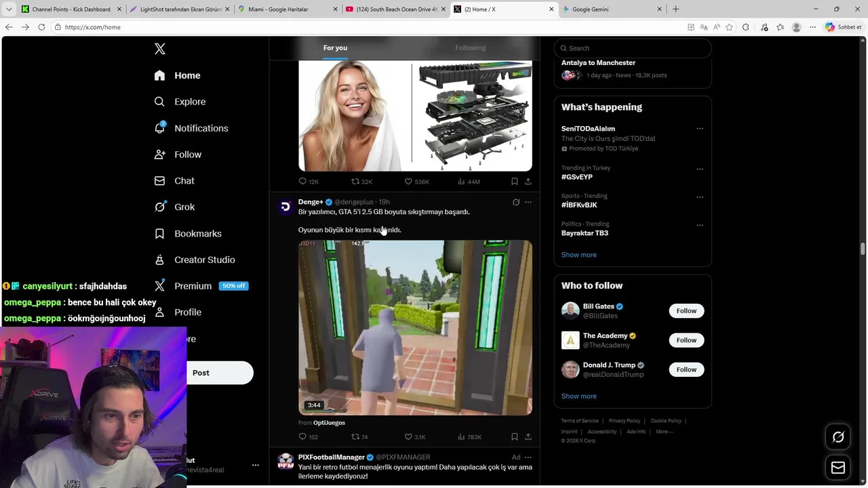Click the reply icon on Denge+ post

pyautogui.click(x=302, y=436)
